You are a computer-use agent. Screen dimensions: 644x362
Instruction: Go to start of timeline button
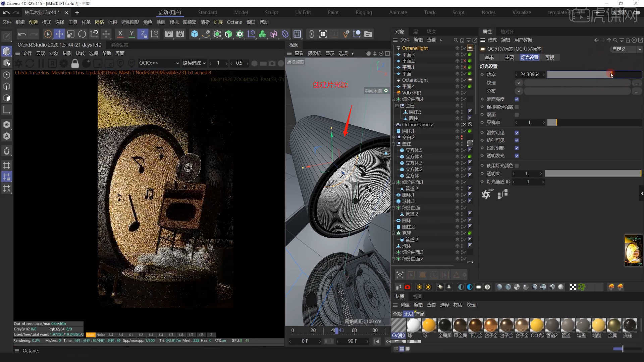pos(377,341)
